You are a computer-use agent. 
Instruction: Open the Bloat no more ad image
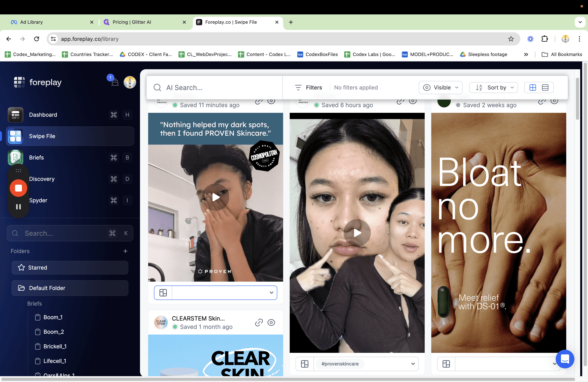click(499, 233)
